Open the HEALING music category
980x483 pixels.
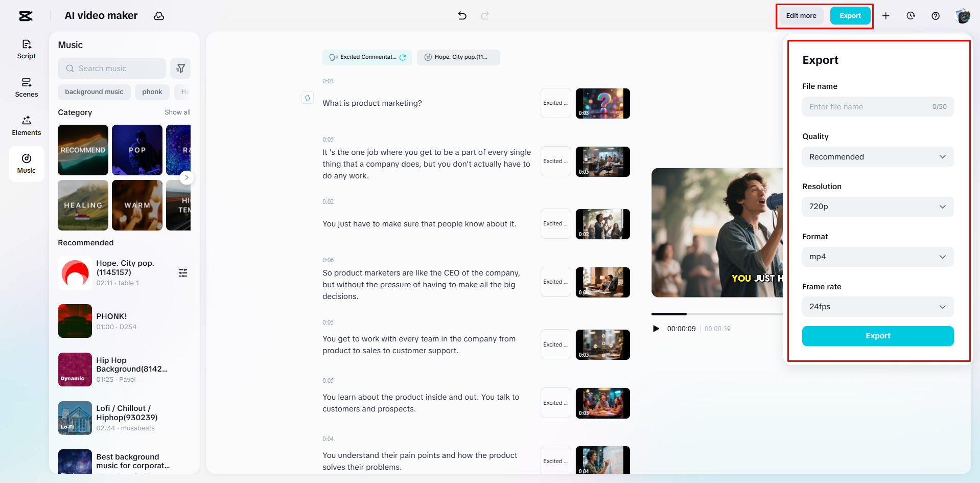(x=83, y=205)
